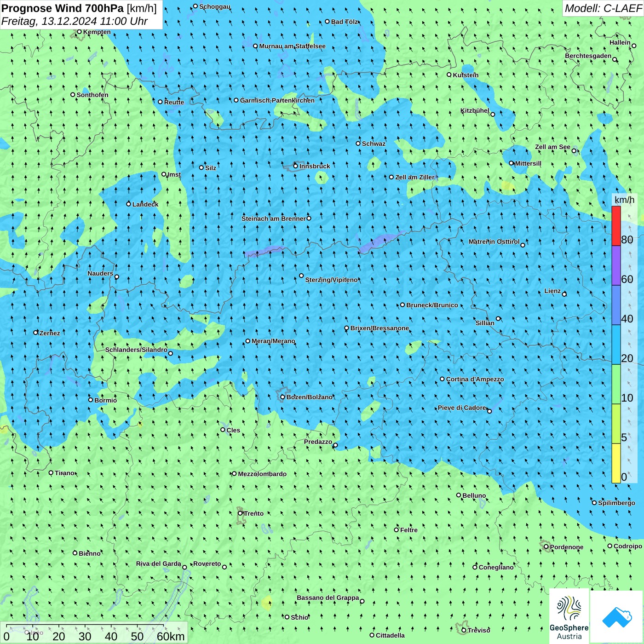Click the Cortina d'Ampezzo marker

(443, 379)
